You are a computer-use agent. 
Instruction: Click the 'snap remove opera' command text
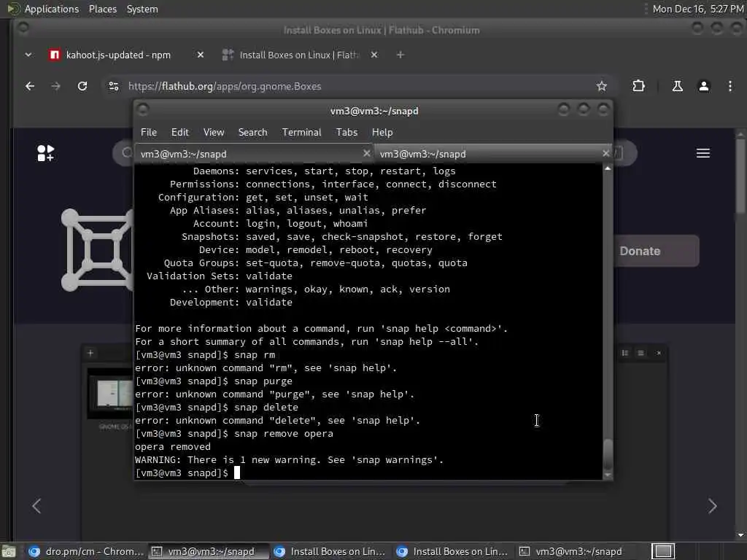(x=284, y=434)
